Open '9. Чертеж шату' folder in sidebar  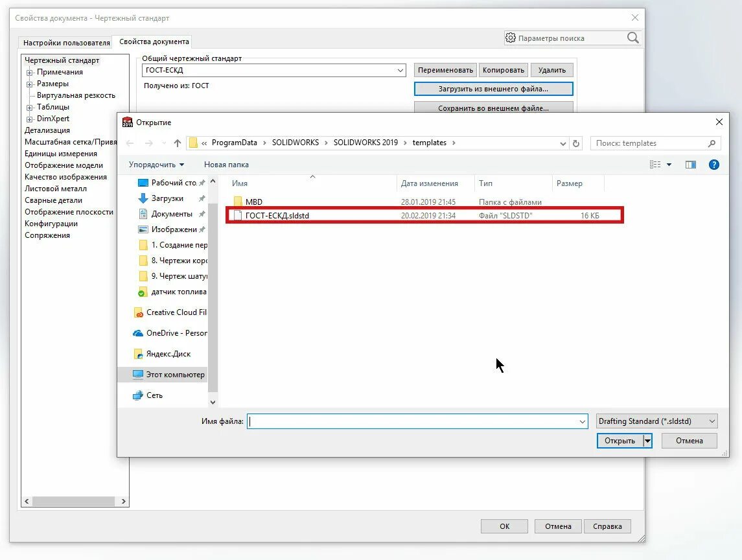pos(173,277)
